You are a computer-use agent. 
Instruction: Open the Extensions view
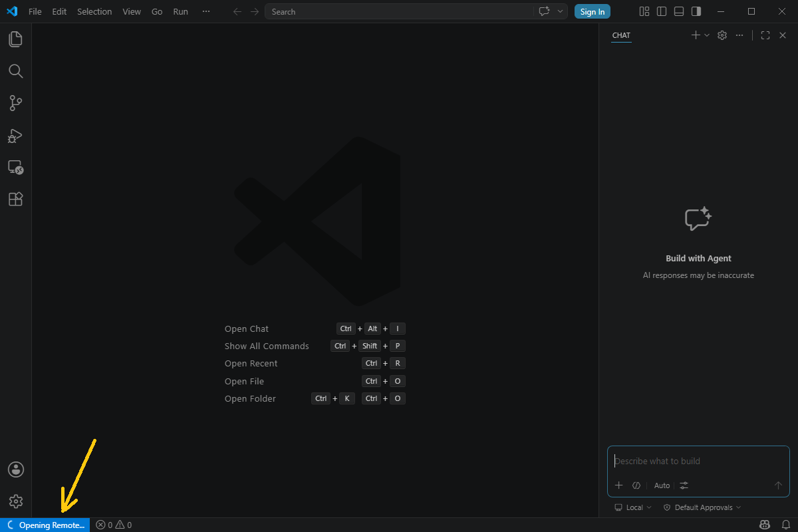pyautogui.click(x=15, y=199)
